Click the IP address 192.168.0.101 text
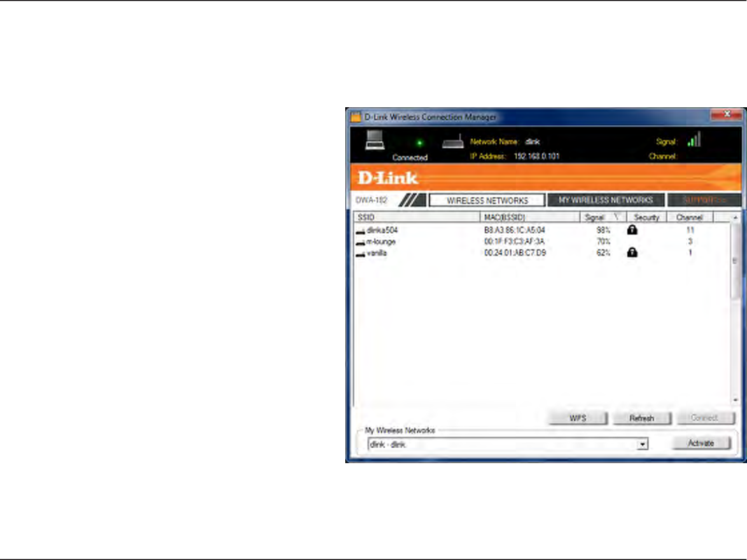This screenshot has width=747, height=560. (x=537, y=156)
